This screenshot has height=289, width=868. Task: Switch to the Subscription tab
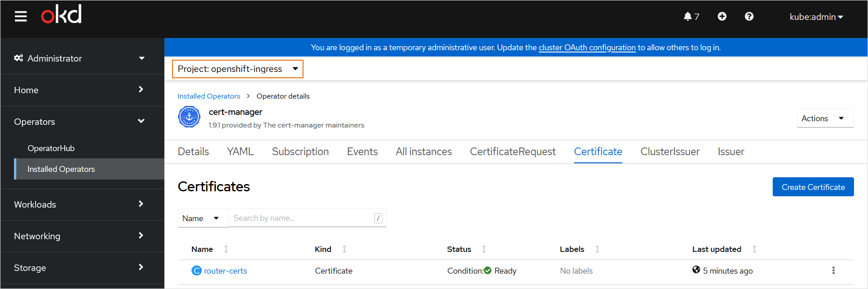point(300,152)
